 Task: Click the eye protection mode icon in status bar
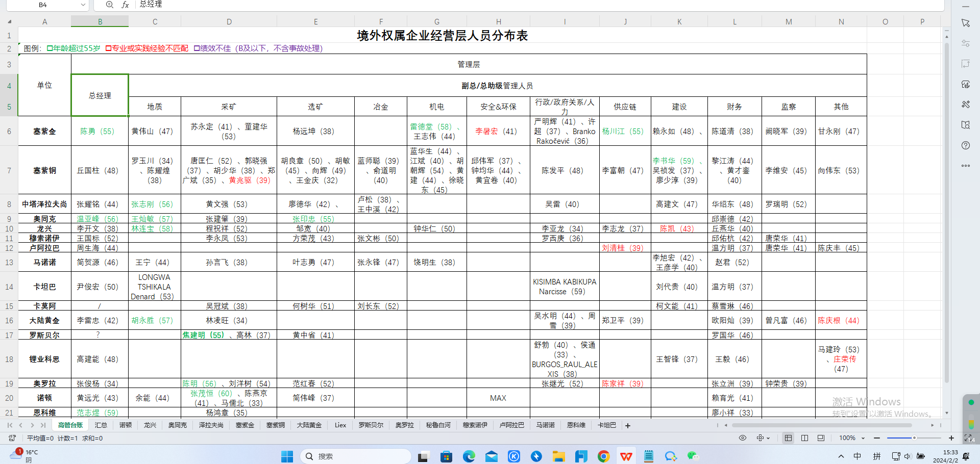[x=743, y=438]
